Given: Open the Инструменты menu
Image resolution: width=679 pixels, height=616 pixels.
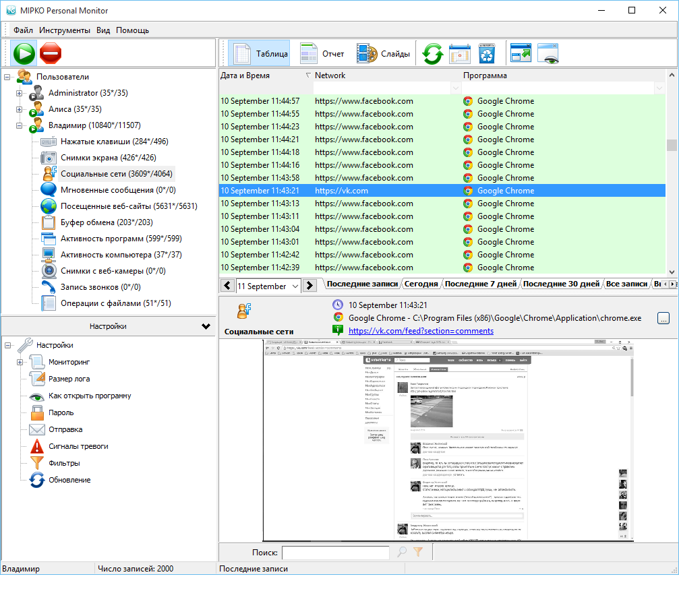Looking at the screenshot, I should [64, 30].
